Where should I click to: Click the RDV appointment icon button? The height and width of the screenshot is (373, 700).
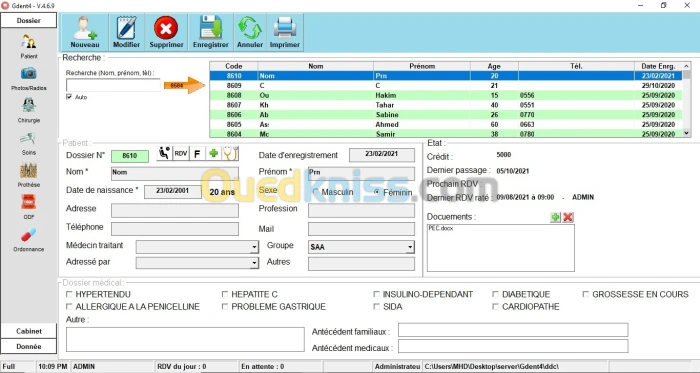(x=181, y=153)
